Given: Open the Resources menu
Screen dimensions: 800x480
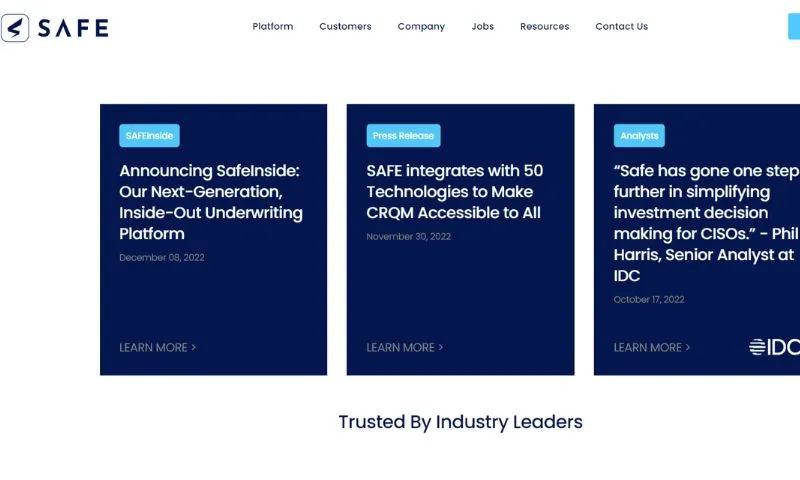Looking at the screenshot, I should [x=544, y=27].
